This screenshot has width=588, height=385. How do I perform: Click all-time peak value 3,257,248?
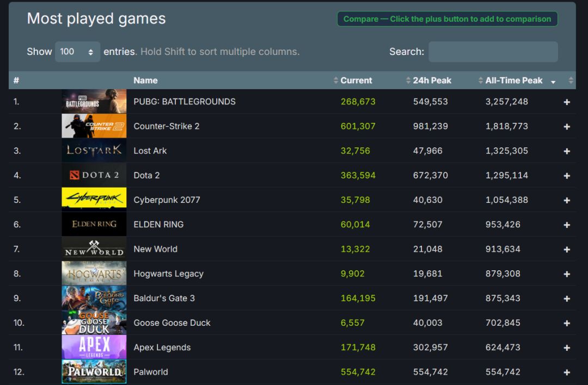pos(507,102)
